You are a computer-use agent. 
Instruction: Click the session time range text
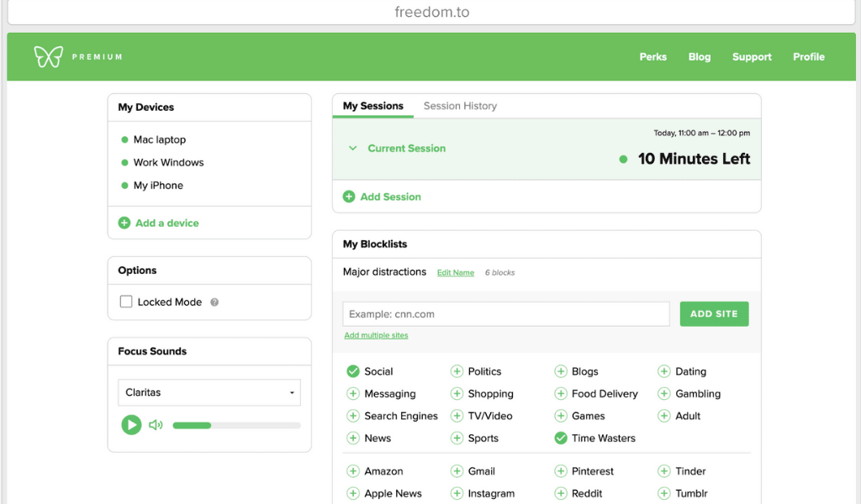click(x=702, y=133)
